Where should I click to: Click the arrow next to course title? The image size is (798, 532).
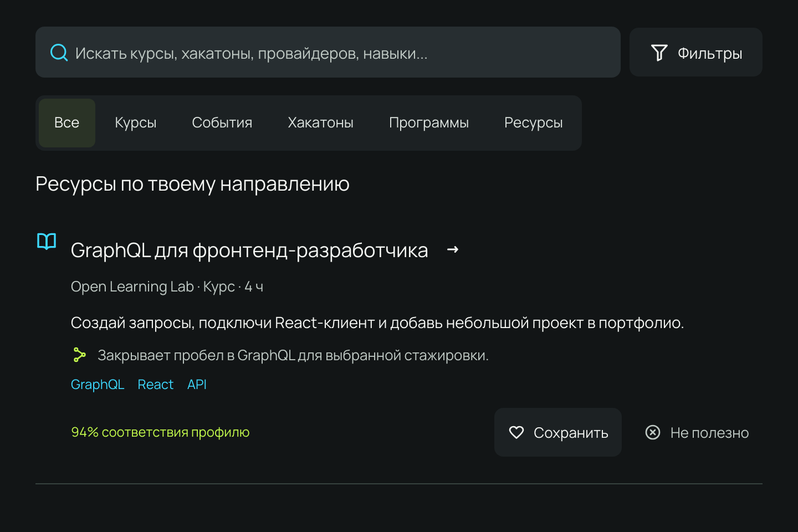pyautogui.click(x=453, y=249)
